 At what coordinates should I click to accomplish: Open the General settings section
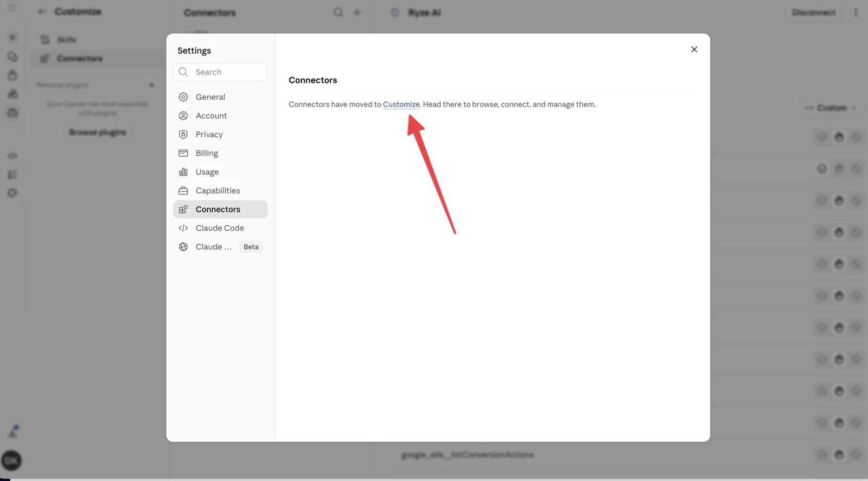coord(220,97)
